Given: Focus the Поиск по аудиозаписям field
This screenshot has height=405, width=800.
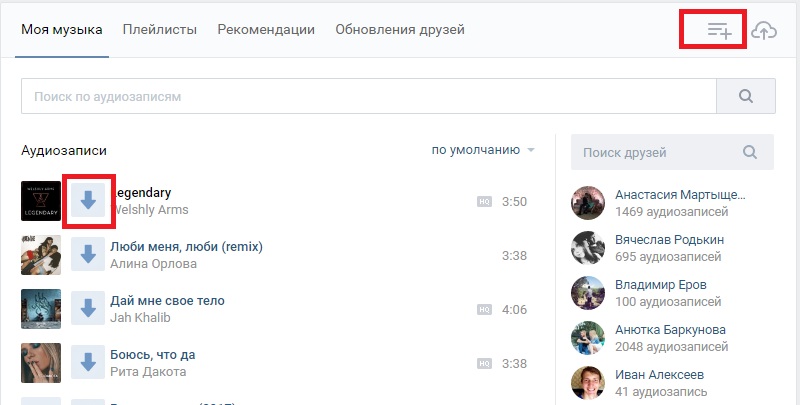Looking at the screenshot, I should 369,96.
